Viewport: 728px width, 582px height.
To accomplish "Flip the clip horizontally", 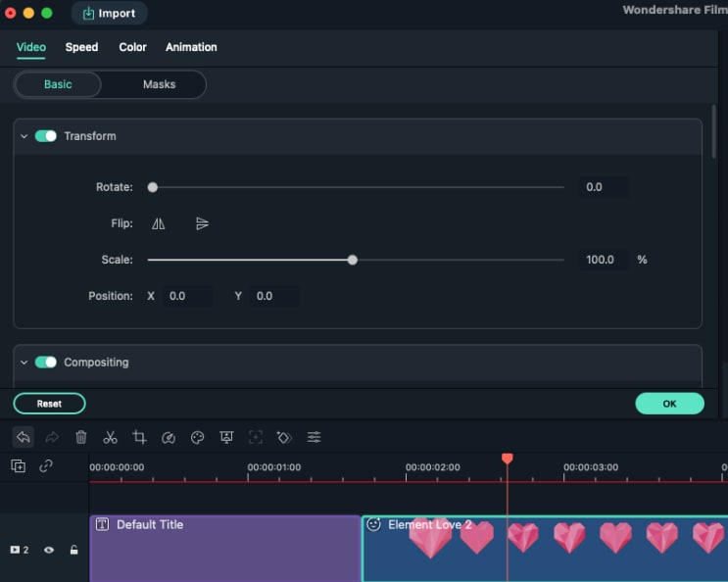I will (x=159, y=223).
